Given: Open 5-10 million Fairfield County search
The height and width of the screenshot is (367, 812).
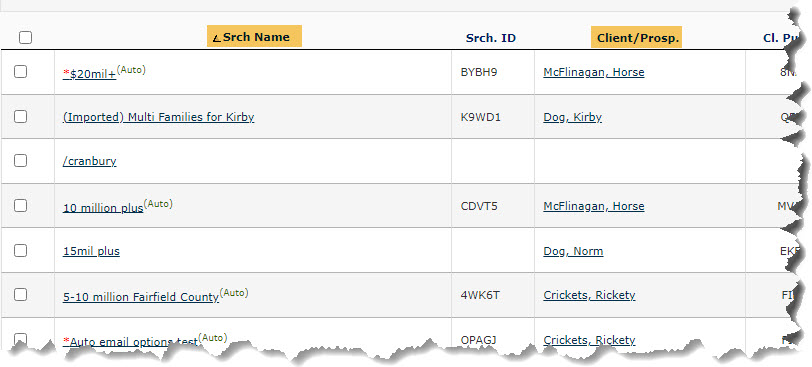Looking at the screenshot, I should coord(141,297).
